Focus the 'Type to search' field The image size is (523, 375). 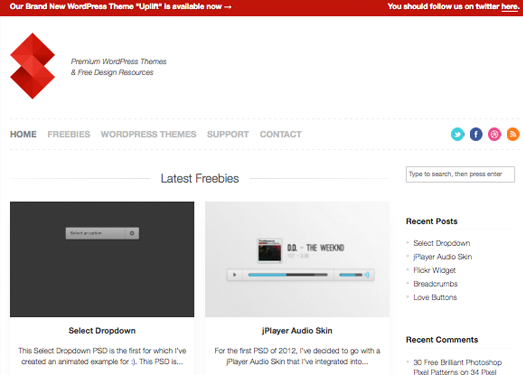coord(460,174)
